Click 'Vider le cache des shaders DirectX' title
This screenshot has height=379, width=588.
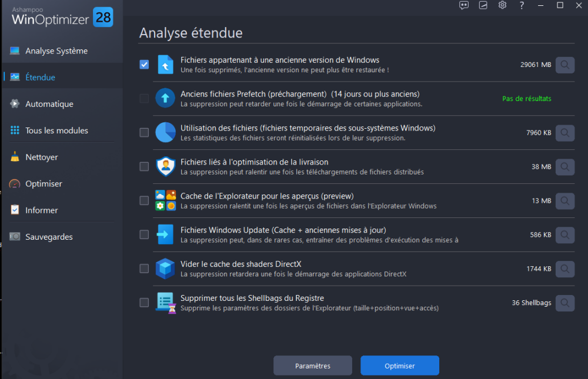[x=240, y=264]
